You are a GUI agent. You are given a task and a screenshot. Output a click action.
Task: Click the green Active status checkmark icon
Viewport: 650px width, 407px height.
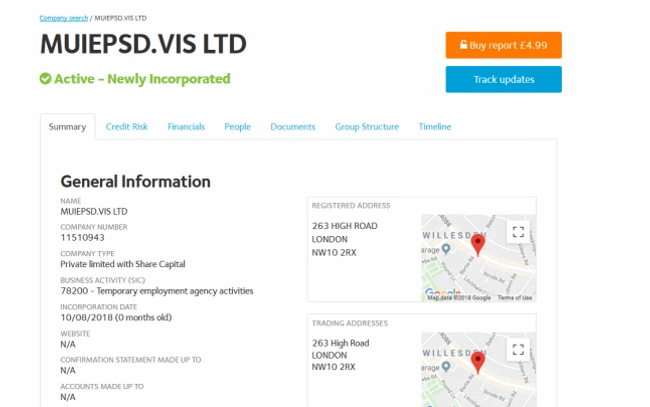click(x=45, y=78)
